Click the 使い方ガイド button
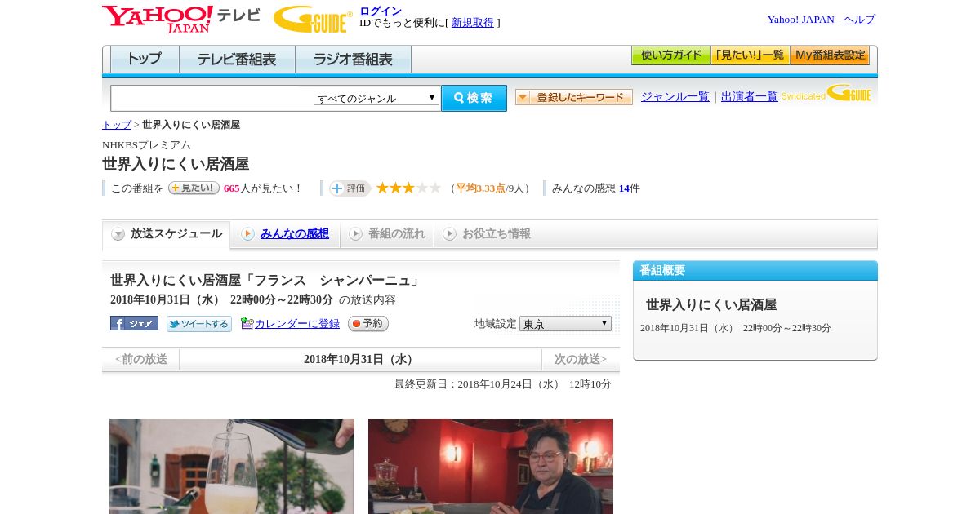This screenshot has height=514, width=980. click(x=670, y=55)
